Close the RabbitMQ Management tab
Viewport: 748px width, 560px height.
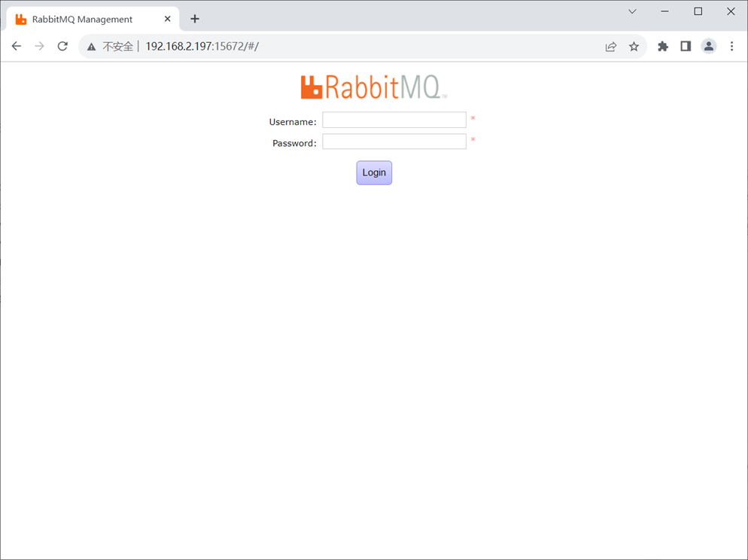coord(168,19)
